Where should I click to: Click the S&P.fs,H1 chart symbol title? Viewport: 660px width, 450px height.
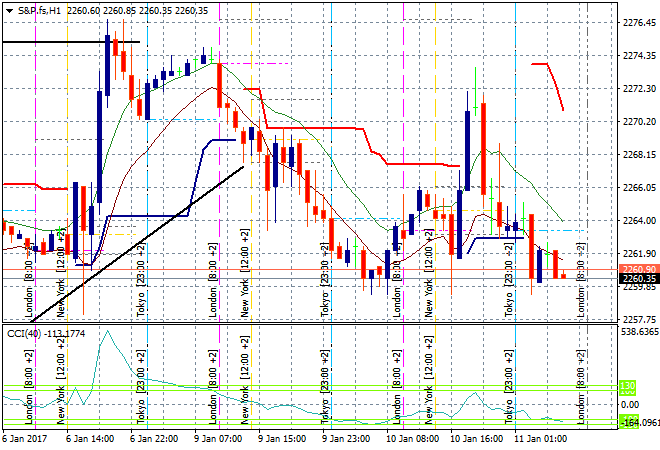pyautogui.click(x=45, y=9)
